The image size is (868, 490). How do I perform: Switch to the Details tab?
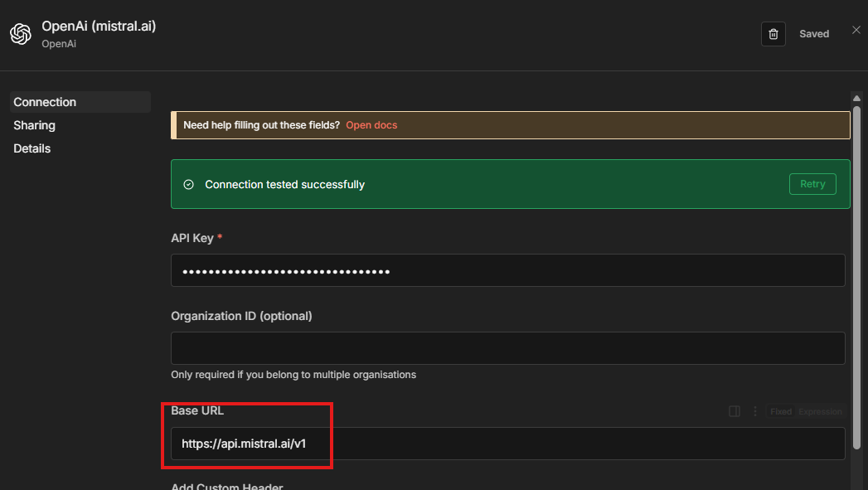click(x=32, y=148)
